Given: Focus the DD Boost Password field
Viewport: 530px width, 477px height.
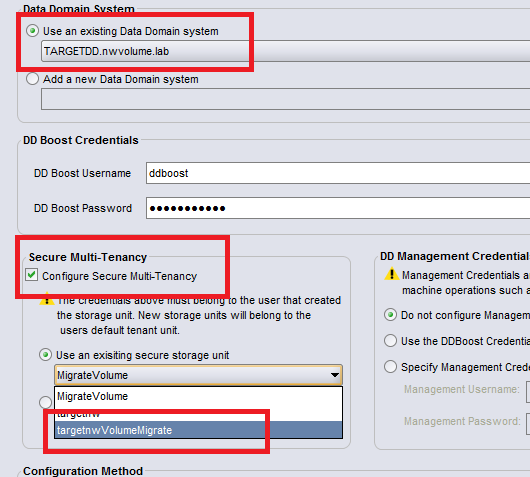Looking at the screenshot, I should tap(338, 208).
